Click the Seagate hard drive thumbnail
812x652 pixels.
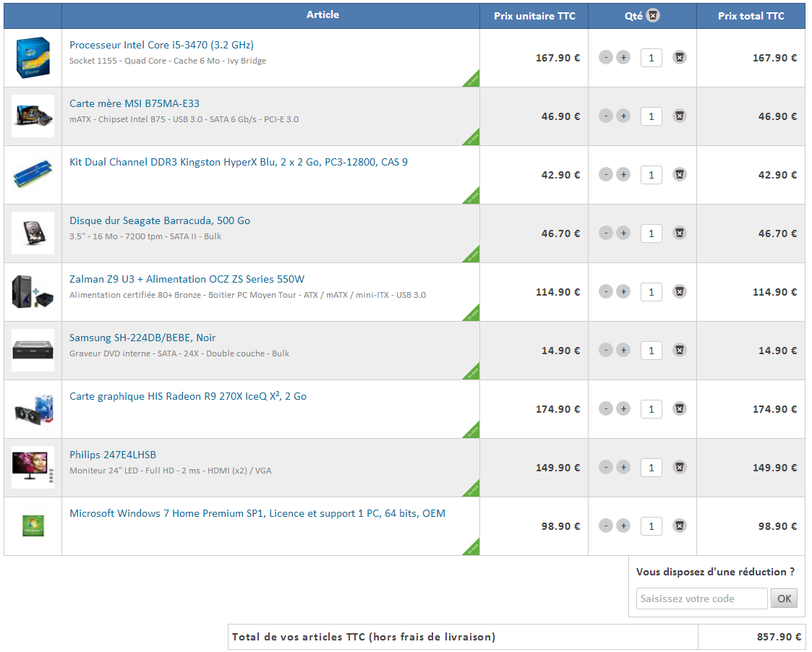click(x=33, y=233)
